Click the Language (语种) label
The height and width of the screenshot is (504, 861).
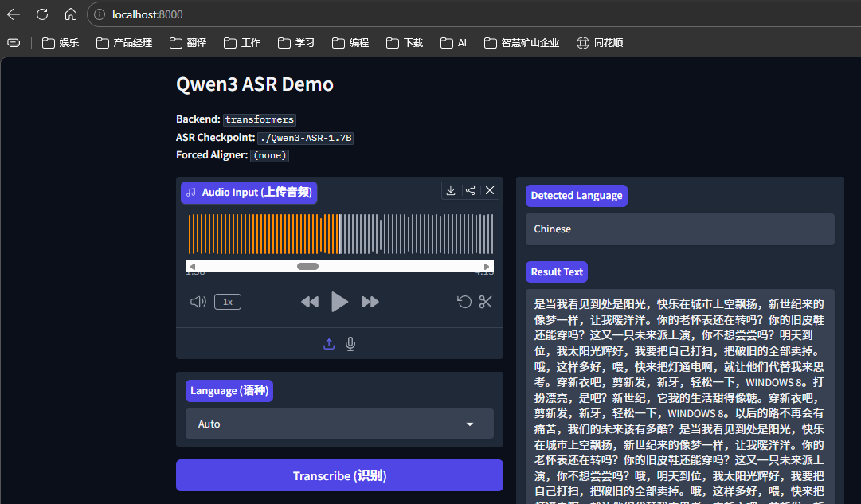coord(229,391)
